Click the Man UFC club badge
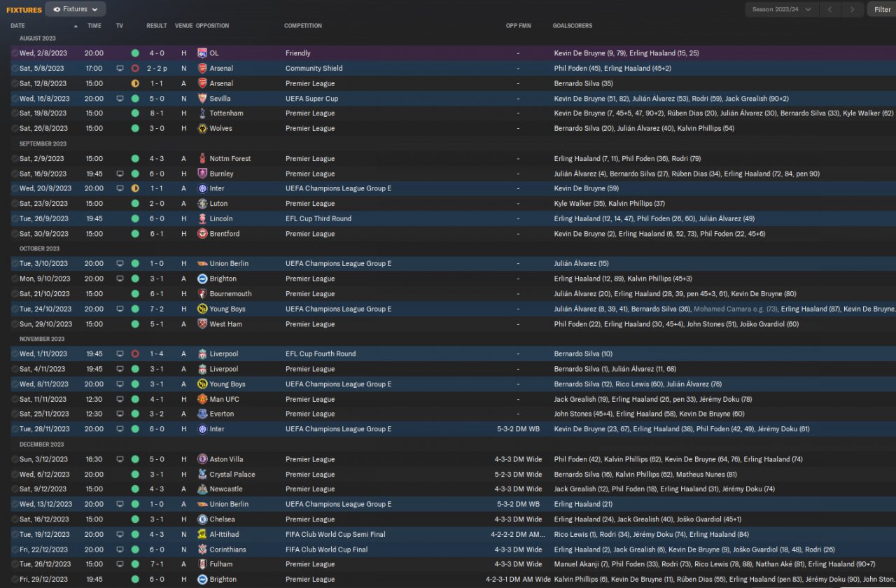This screenshot has width=896, height=588. point(202,399)
